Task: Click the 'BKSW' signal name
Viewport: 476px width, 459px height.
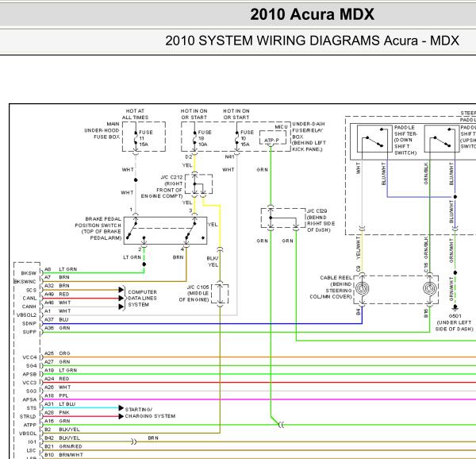Action: pos(29,273)
